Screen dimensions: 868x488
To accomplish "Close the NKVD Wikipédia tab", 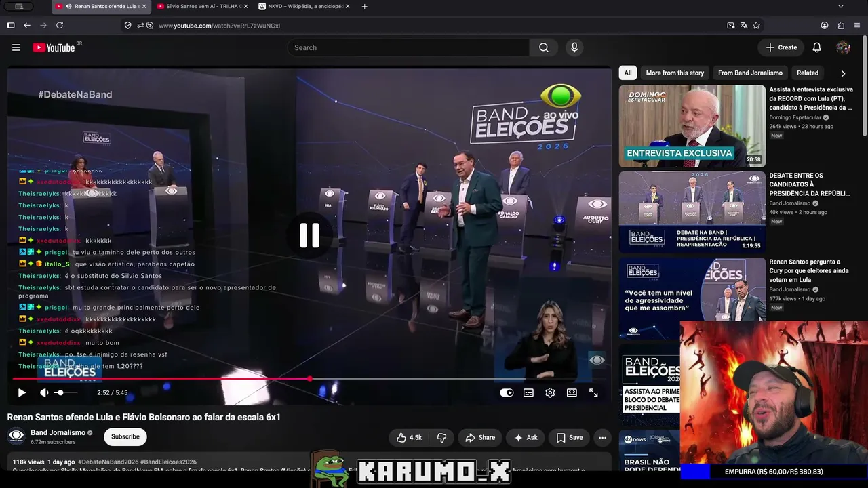I will pos(348,6).
